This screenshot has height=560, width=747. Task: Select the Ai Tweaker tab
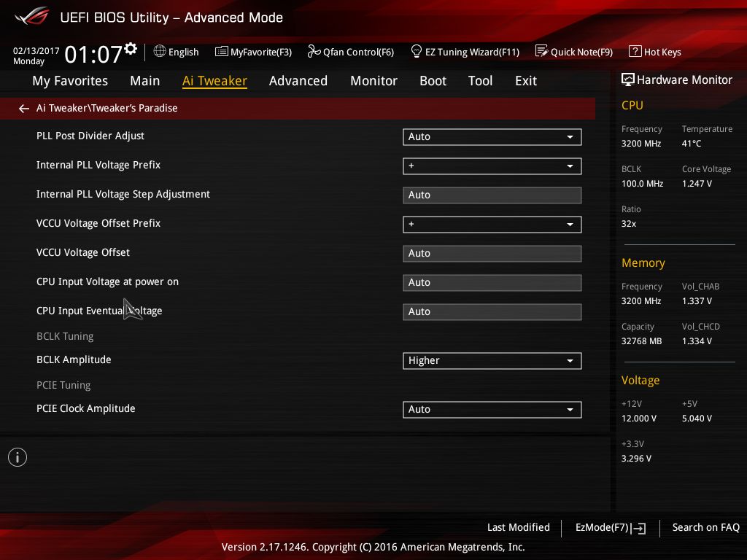pos(214,81)
